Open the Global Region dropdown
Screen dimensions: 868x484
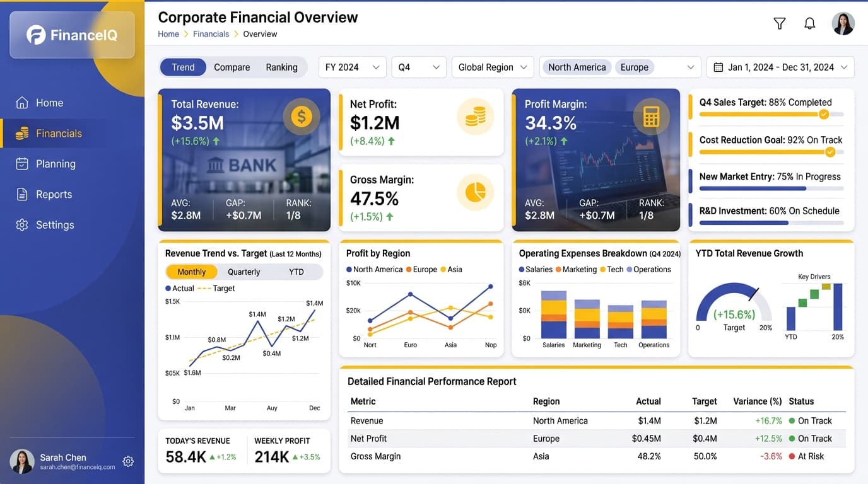(x=493, y=67)
